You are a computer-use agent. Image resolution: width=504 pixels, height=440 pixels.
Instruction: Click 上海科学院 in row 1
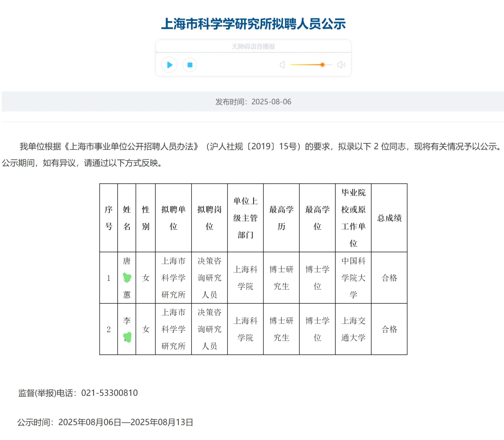[245, 278]
